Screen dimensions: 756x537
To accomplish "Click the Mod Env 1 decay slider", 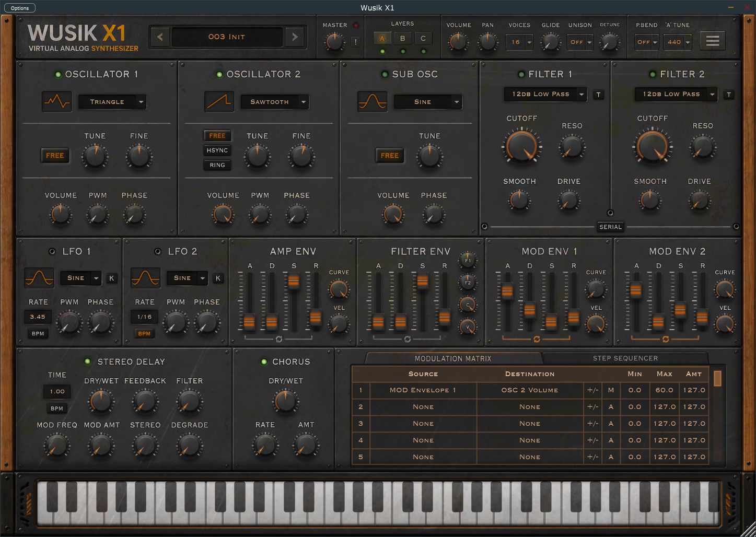I will (530, 309).
